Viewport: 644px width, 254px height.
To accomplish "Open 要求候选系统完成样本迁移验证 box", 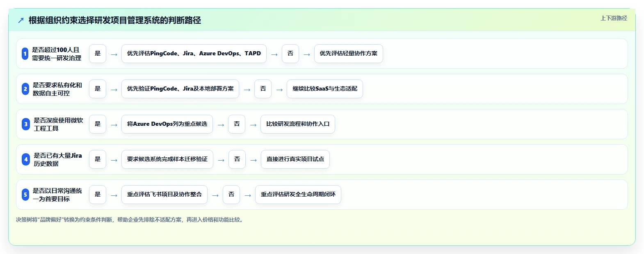I will [x=167, y=159].
